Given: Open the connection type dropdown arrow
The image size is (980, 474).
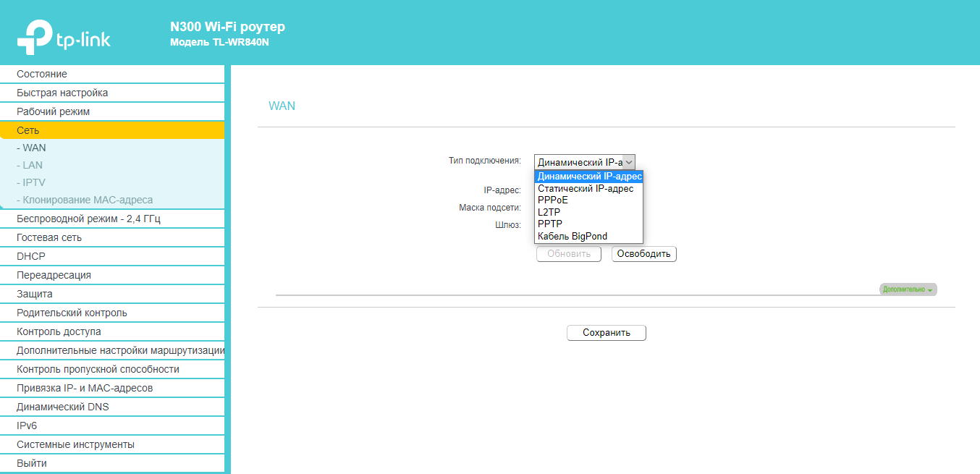Looking at the screenshot, I should [628, 163].
